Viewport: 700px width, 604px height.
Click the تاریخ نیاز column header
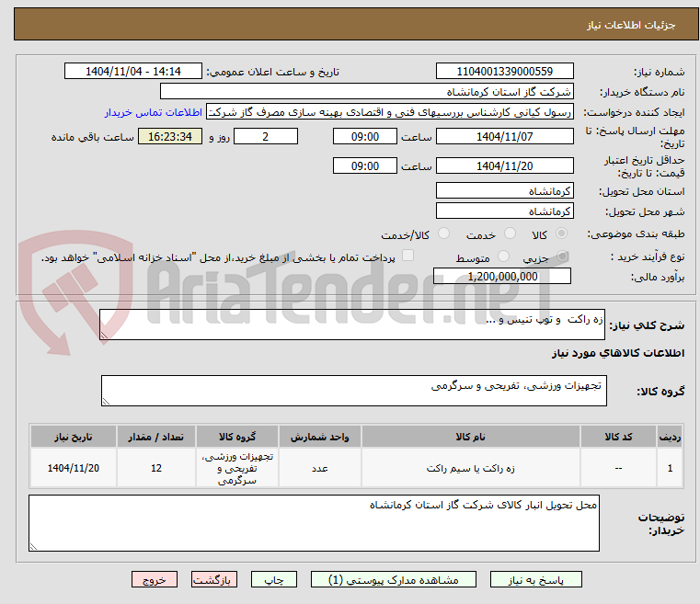click(x=74, y=437)
